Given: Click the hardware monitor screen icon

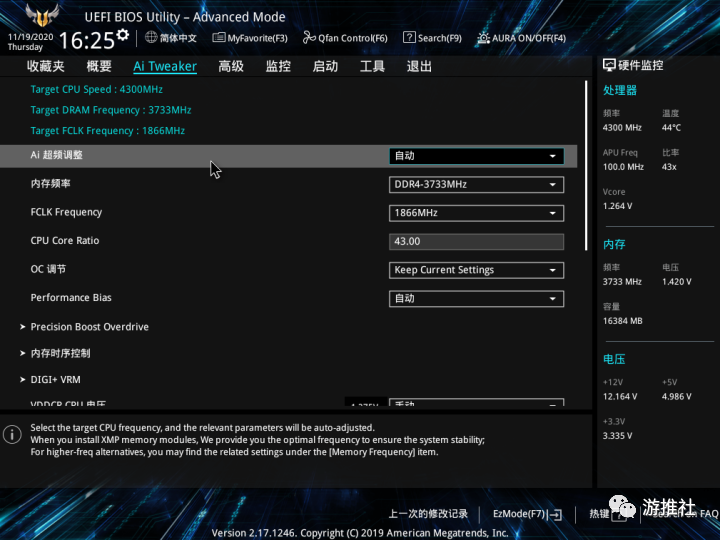Looking at the screenshot, I should pos(609,65).
